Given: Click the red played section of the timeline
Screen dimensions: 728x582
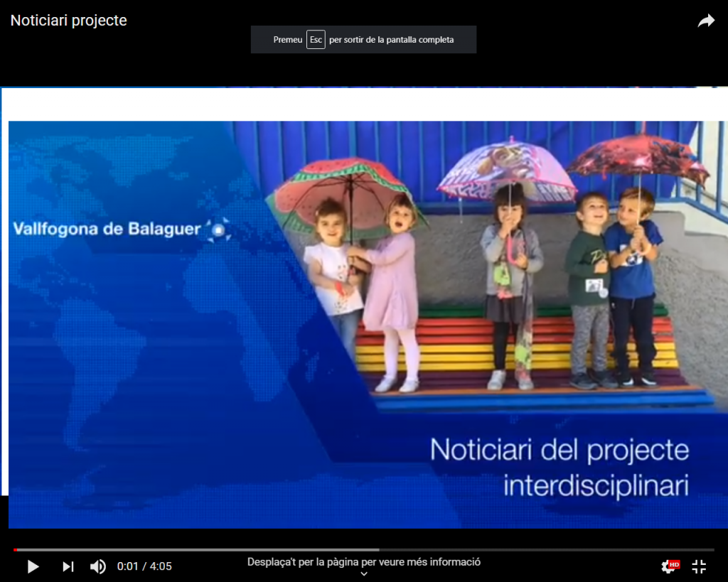Looking at the screenshot, I should [x=15, y=549].
